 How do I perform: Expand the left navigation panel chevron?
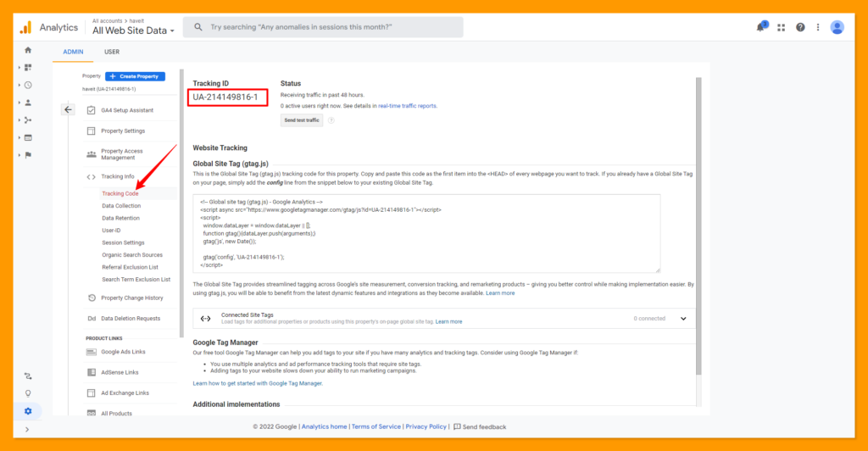[x=28, y=430]
